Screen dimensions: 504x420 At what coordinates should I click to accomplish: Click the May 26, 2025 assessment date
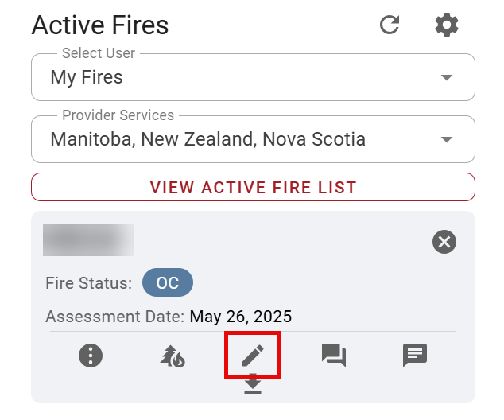[x=240, y=317]
